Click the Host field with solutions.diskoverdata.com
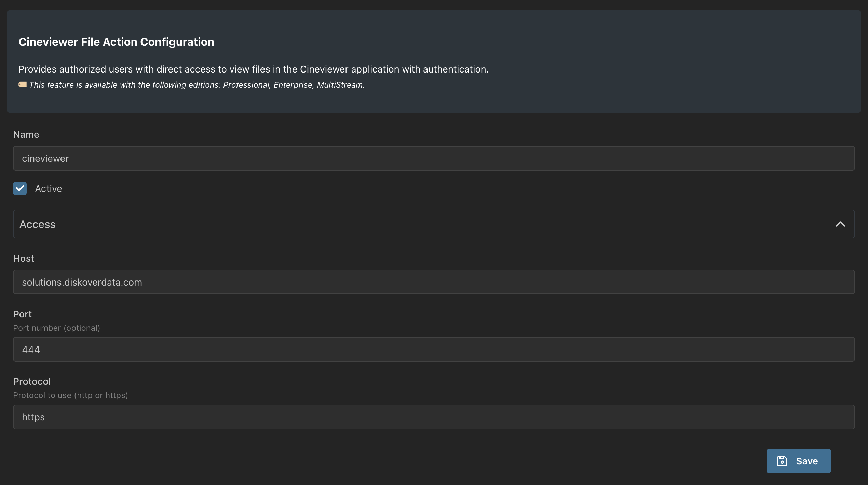 (x=434, y=282)
